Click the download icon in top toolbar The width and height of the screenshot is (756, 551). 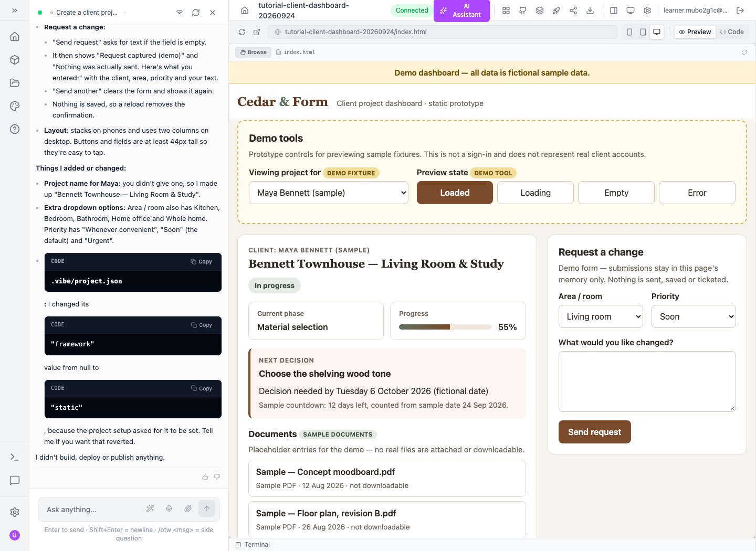click(x=590, y=10)
